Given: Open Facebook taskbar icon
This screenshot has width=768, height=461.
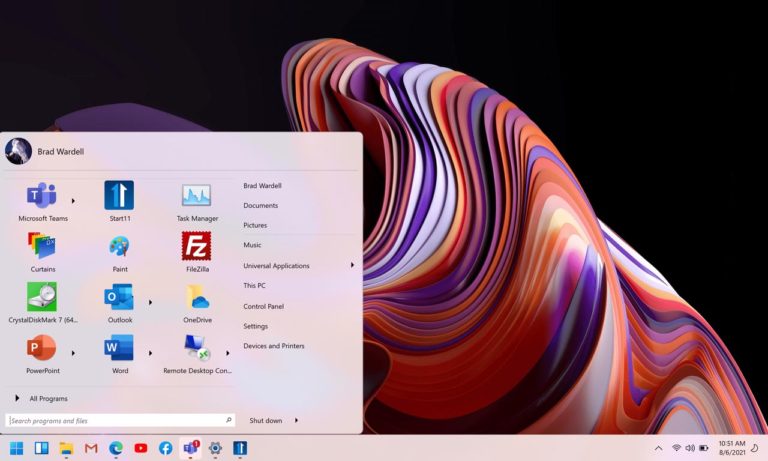Looking at the screenshot, I should [x=166, y=448].
